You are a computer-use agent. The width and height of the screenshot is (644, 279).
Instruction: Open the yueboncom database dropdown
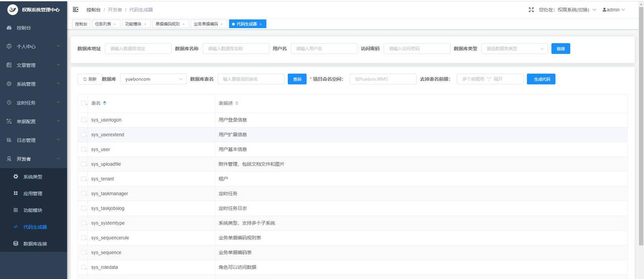coord(153,79)
